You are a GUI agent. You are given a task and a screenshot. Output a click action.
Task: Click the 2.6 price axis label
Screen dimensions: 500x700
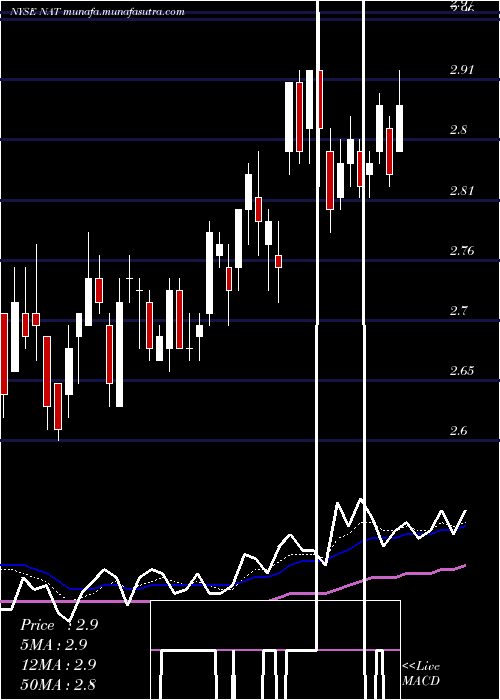coord(458,431)
